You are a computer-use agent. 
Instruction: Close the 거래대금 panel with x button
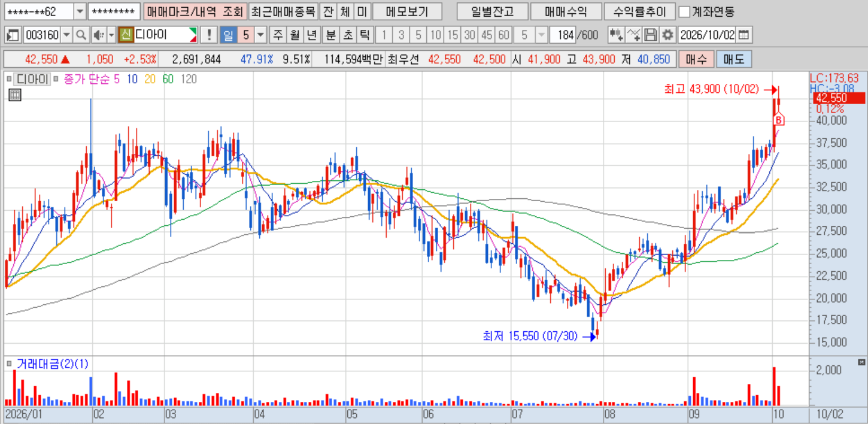(x=861, y=362)
